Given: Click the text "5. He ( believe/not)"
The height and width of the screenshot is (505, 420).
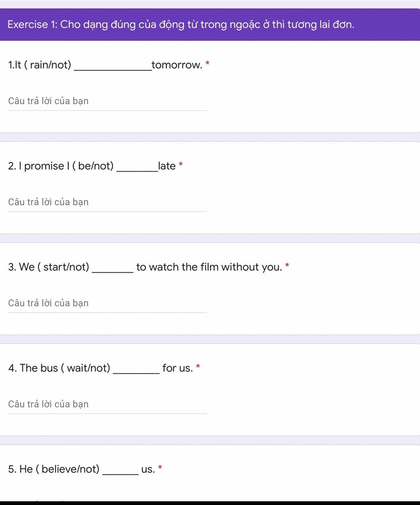Looking at the screenshot, I should tap(54, 469).
